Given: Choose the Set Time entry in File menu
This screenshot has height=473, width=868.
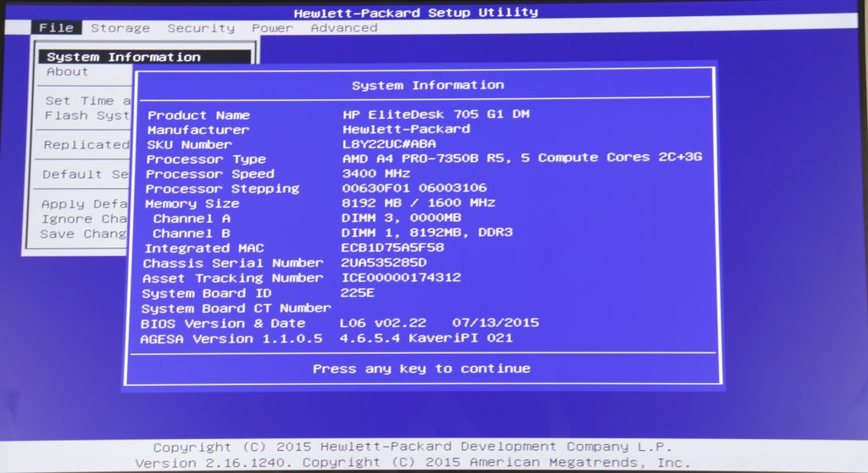Looking at the screenshot, I should click(x=87, y=101).
